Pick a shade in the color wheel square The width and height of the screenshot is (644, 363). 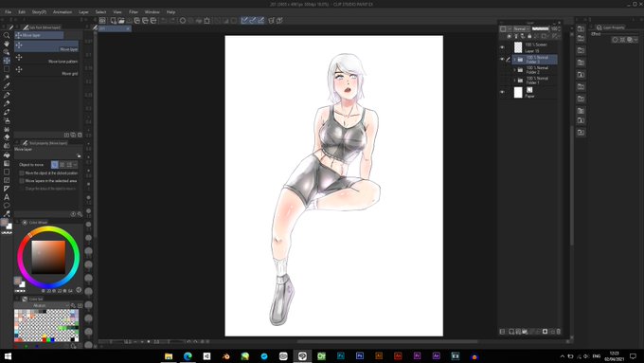point(48,258)
